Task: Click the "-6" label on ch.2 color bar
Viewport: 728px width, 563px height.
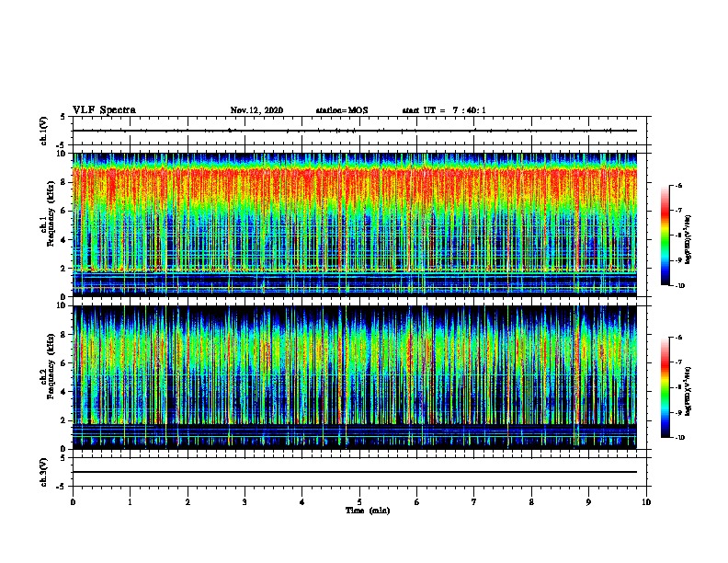Action: point(678,338)
